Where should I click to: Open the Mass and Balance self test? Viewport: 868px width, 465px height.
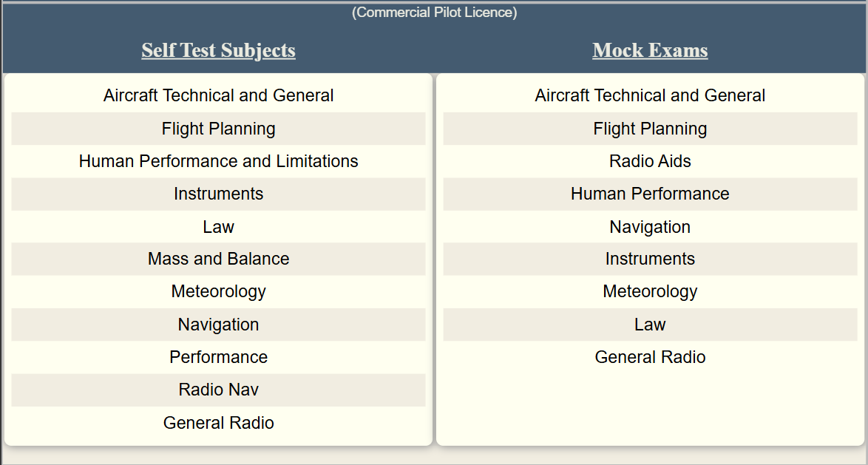pos(218,259)
